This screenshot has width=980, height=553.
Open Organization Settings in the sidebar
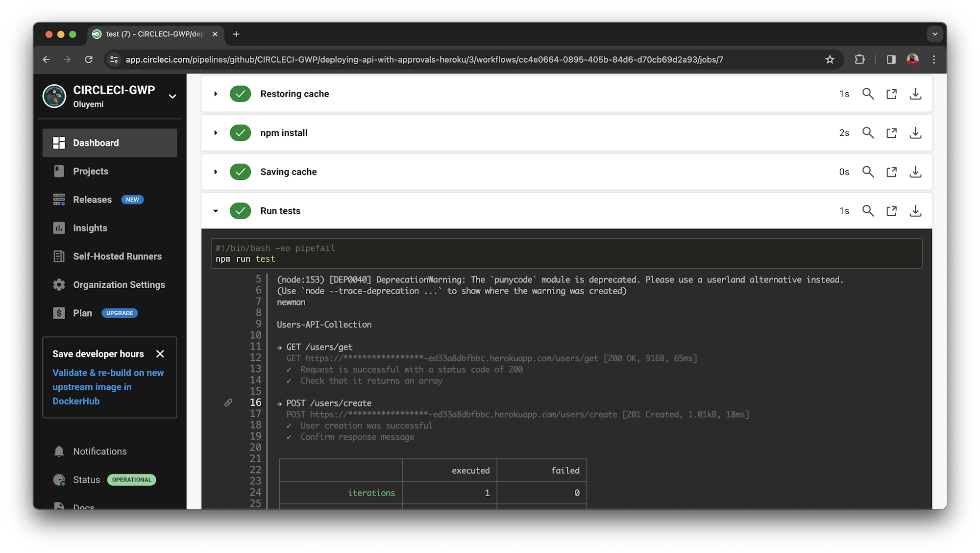click(x=110, y=285)
